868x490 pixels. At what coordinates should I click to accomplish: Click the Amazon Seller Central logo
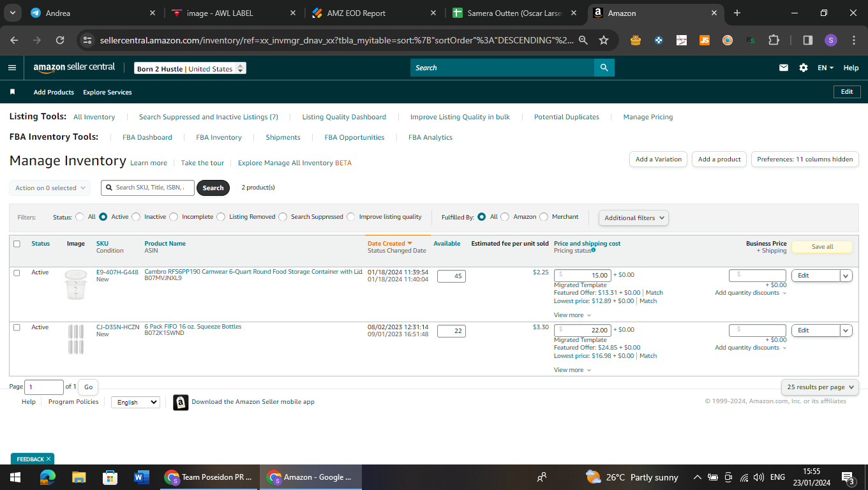[74, 68]
